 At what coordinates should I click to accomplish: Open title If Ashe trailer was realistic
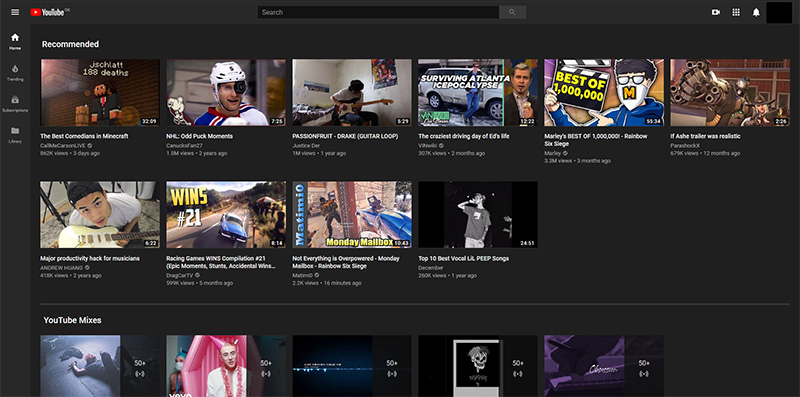705,136
